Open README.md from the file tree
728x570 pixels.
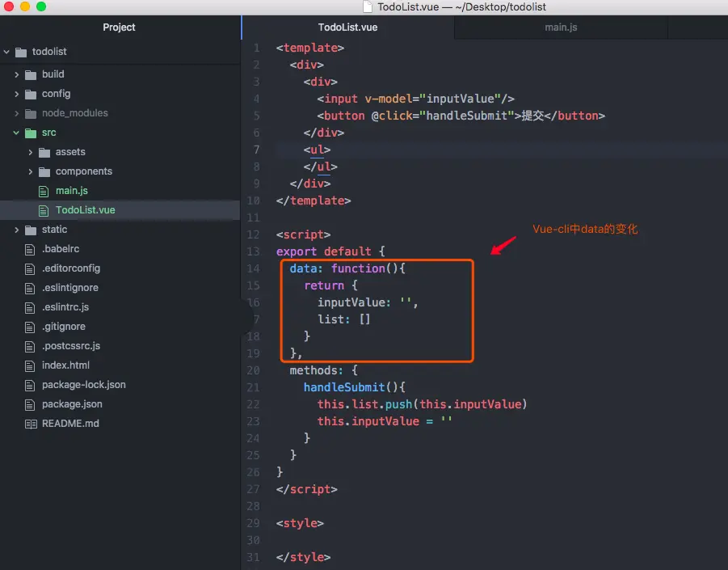[x=70, y=424]
